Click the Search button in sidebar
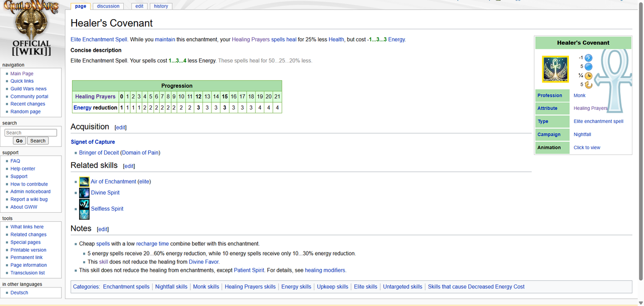 pyautogui.click(x=38, y=141)
